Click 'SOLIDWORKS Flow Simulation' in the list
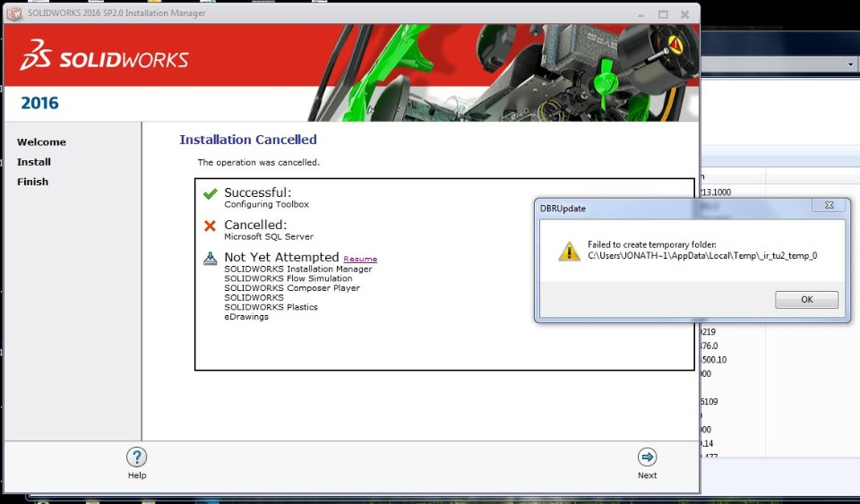The height and width of the screenshot is (504, 860). tap(288, 278)
